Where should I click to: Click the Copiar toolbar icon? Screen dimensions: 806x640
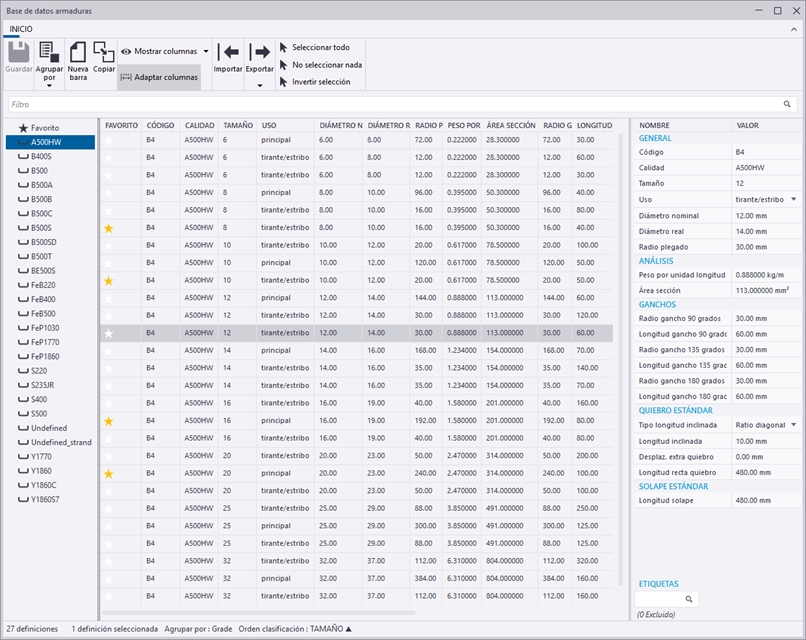pos(104,52)
